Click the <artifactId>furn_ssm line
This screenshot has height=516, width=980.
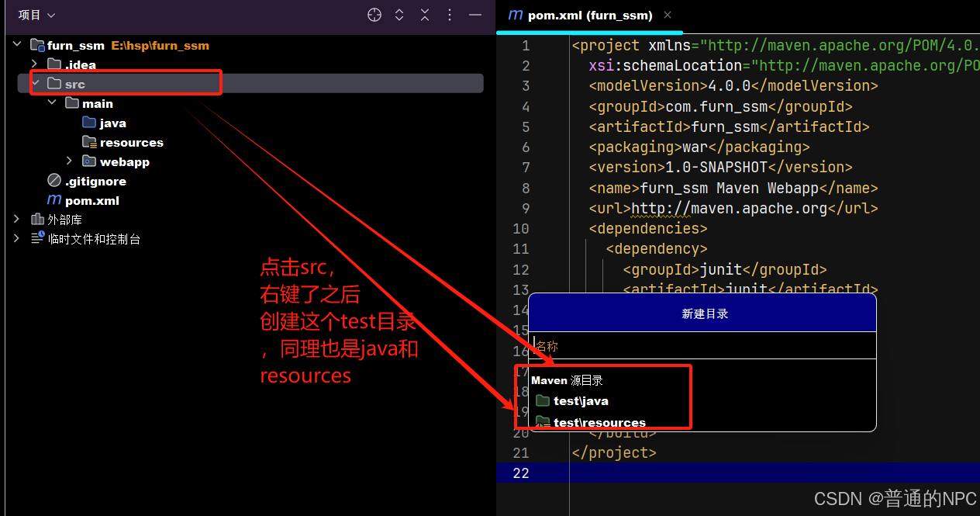click(729, 126)
